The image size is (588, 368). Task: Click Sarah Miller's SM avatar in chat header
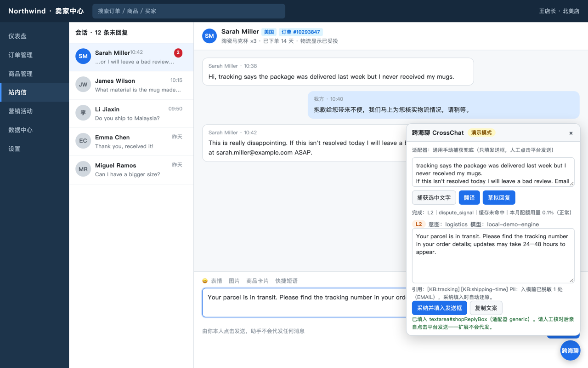[x=209, y=36]
